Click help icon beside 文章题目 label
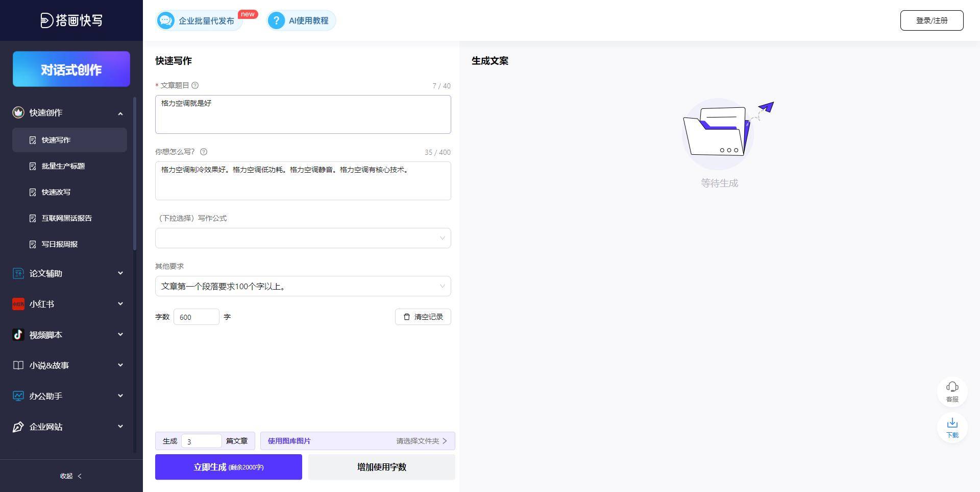This screenshot has height=492, width=980. pos(195,85)
